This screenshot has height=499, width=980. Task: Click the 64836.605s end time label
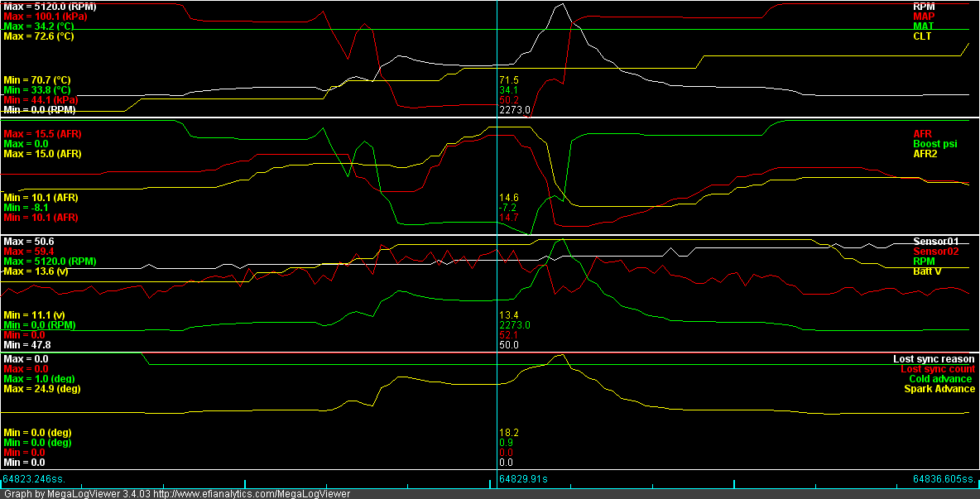tap(944, 478)
